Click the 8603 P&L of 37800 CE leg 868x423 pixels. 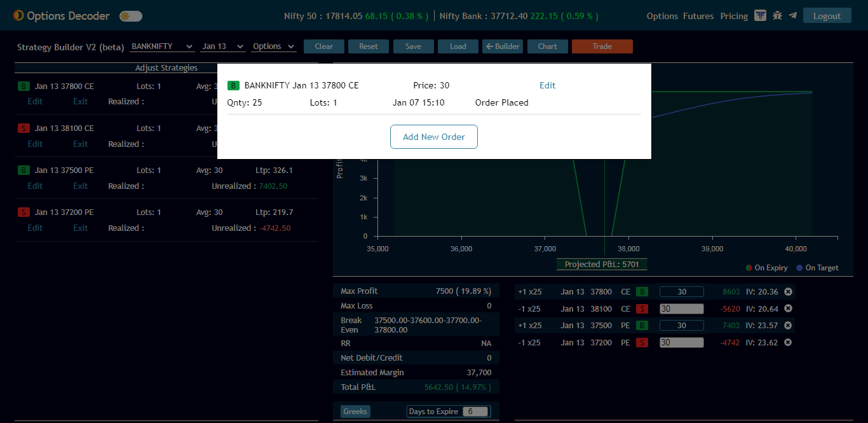731,292
